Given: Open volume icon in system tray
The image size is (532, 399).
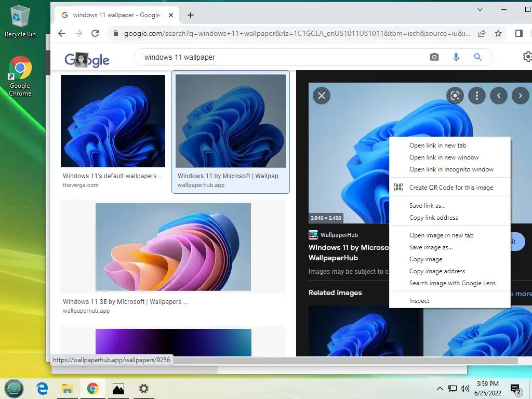Looking at the screenshot, I should [x=465, y=389].
